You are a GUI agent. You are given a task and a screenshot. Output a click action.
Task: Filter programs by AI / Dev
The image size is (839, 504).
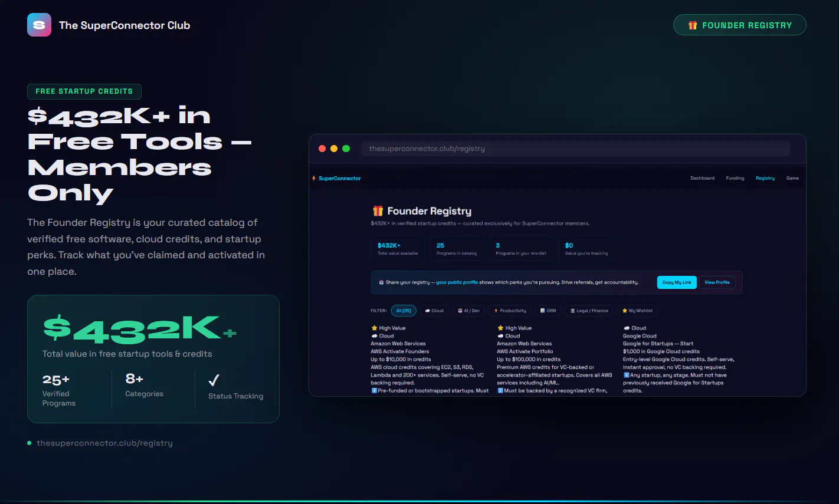point(469,311)
